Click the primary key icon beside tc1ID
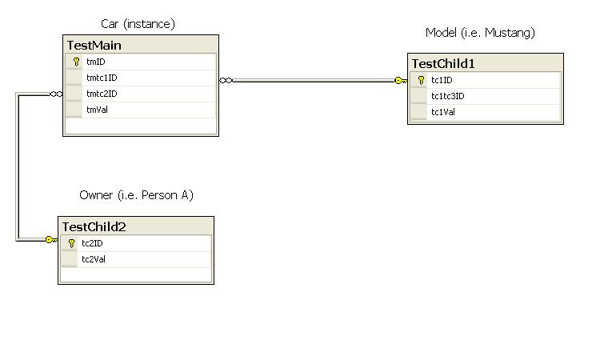The image size is (616, 364). pyautogui.click(x=421, y=80)
